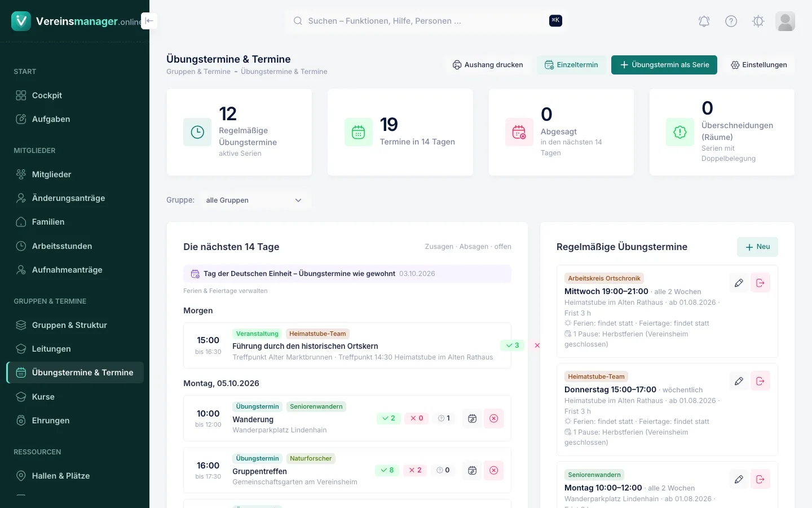This screenshot has width=812, height=508.
Task: Edit the Mittwoch 19:00–21:00 series
Action: tap(739, 283)
